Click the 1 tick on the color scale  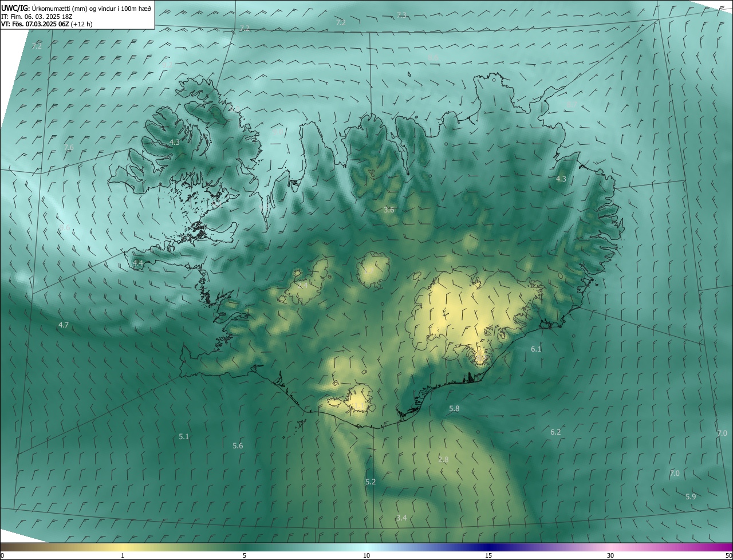point(123,556)
